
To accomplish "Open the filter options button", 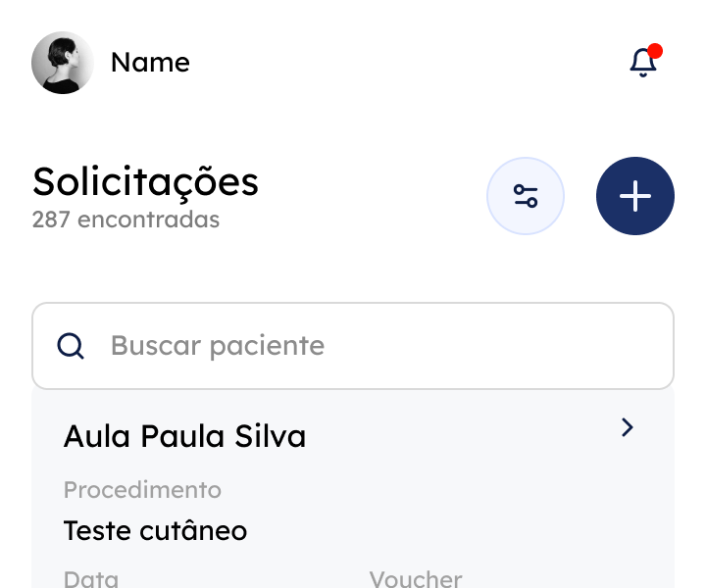I will (x=526, y=196).
